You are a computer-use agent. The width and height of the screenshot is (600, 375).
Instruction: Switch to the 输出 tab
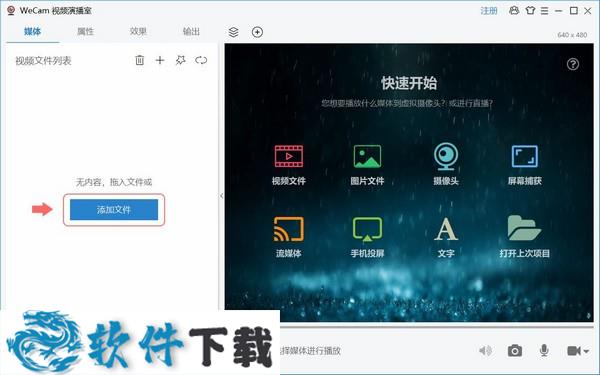coord(191,31)
